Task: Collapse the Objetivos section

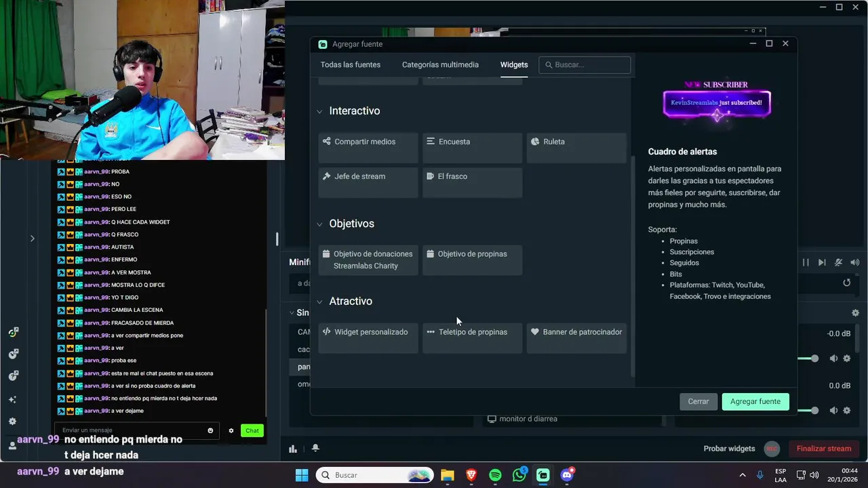Action: coord(319,224)
